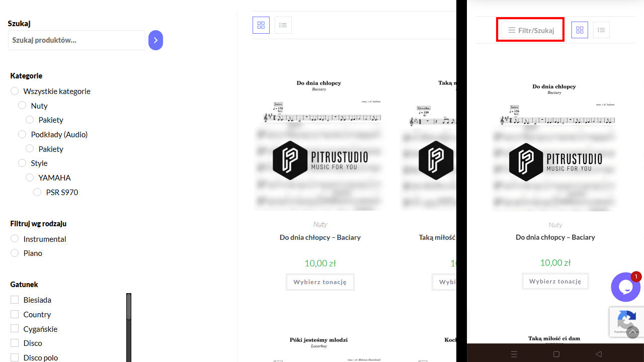This screenshot has height=362, width=644.
Task: Tap the Android back navigation triangle
Action: pyautogui.click(x=599, y=354)
